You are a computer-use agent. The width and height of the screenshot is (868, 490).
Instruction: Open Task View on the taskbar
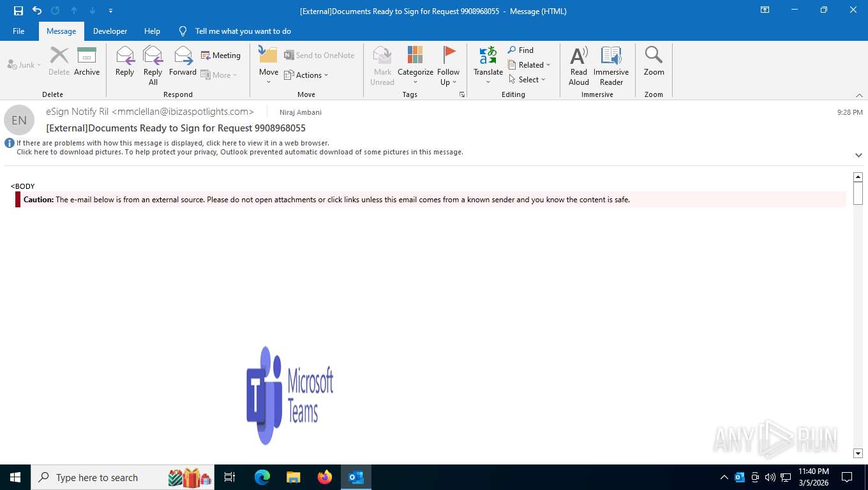click(230, 477)
